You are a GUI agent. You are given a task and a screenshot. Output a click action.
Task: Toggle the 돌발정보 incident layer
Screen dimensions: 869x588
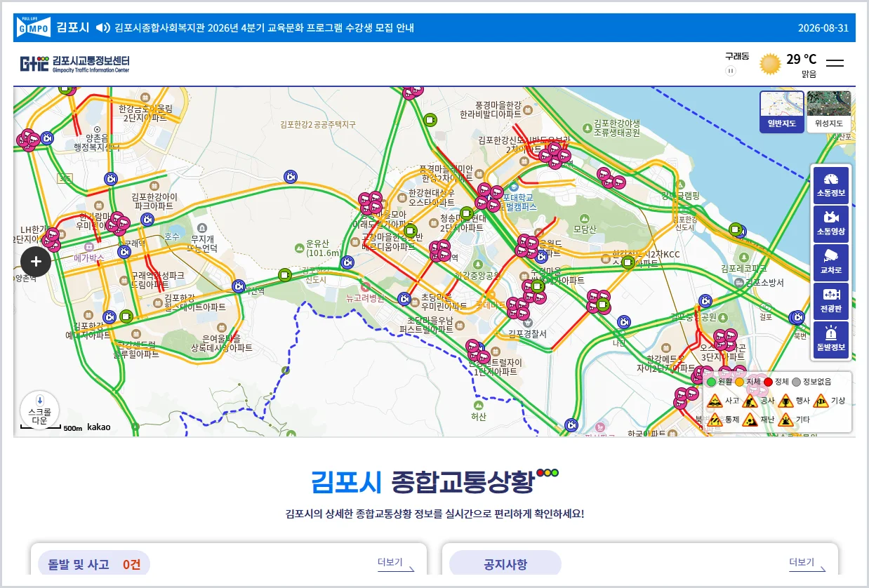[x=831, y=340]
